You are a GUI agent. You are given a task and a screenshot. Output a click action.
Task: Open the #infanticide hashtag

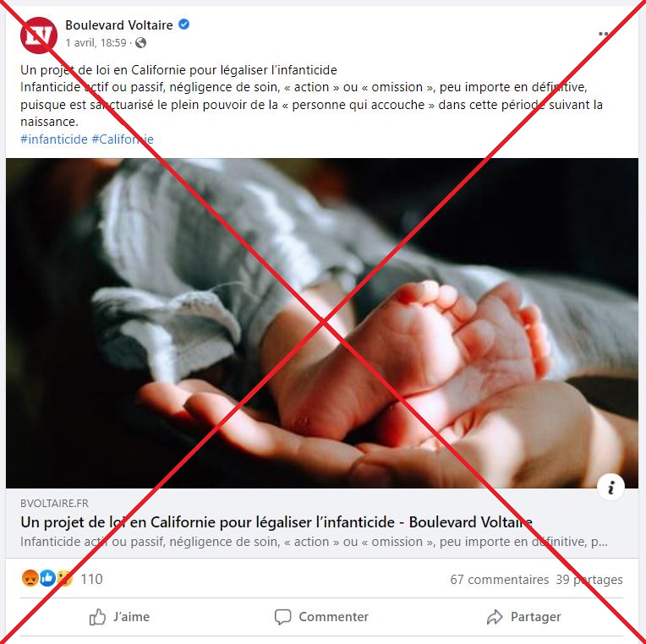point(54,139)
